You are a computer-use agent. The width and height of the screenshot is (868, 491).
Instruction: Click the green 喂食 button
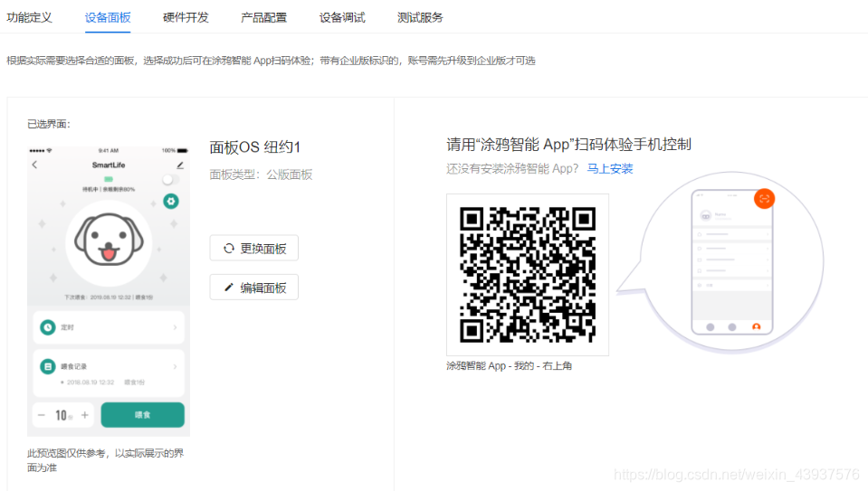click(143, 415)
